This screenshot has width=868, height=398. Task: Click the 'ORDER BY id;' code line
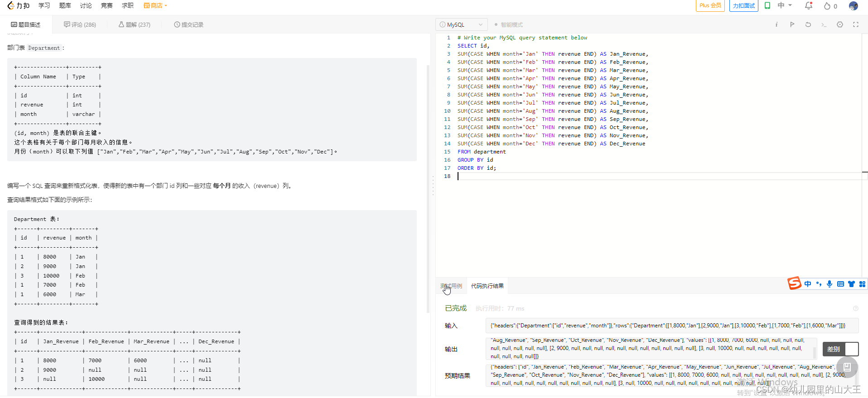coord(477,168)
